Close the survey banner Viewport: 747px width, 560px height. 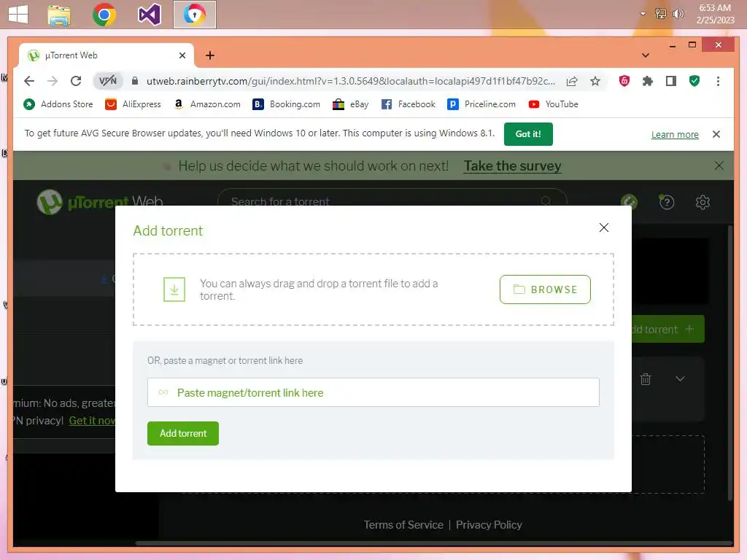point(719,166)
